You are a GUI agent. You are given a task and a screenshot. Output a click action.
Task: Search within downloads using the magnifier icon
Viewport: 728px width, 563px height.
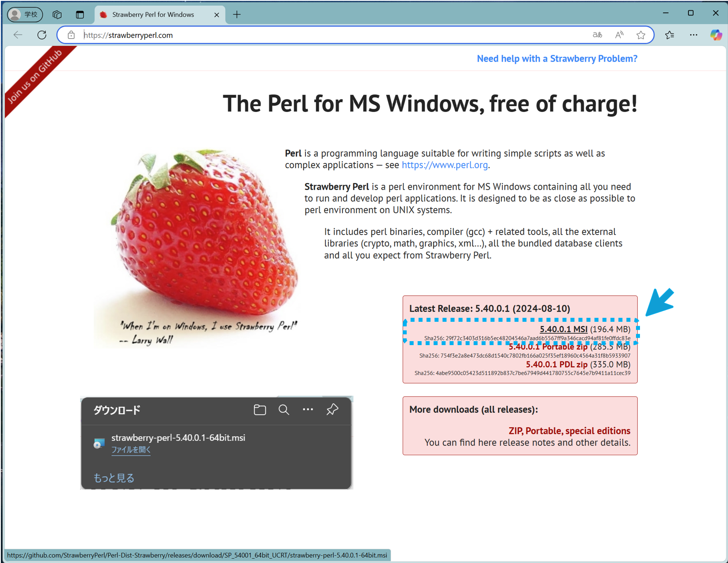(283, 410)
